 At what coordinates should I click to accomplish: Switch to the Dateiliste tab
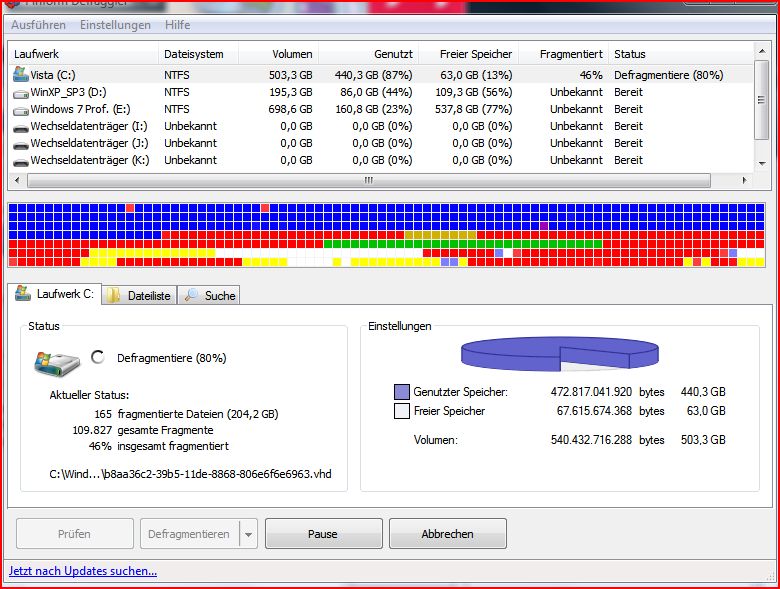point(139,295)
